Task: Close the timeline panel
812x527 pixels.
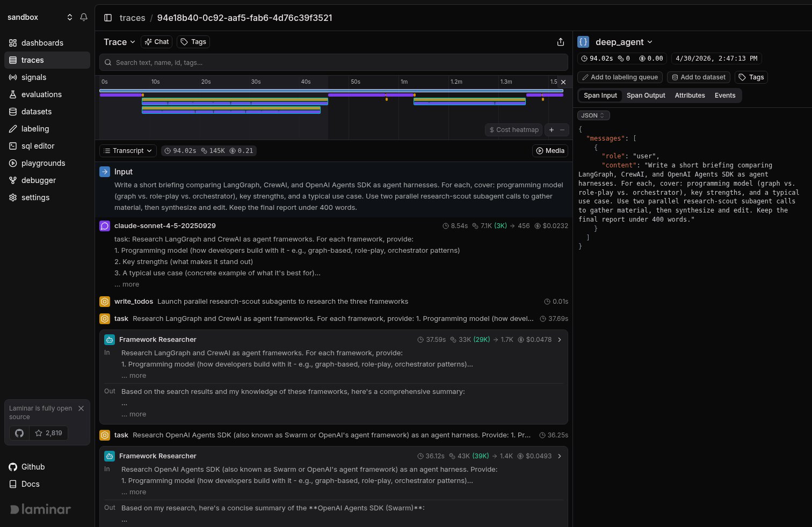Action: pos(563,82)
